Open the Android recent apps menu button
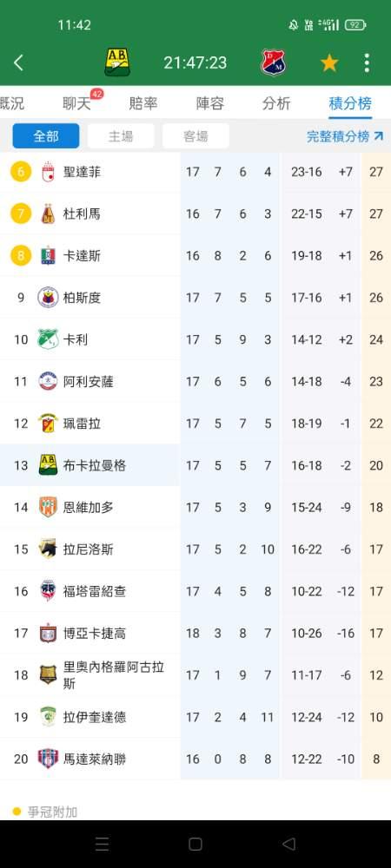The image size is (391, 868). click(x=102, y=844)
